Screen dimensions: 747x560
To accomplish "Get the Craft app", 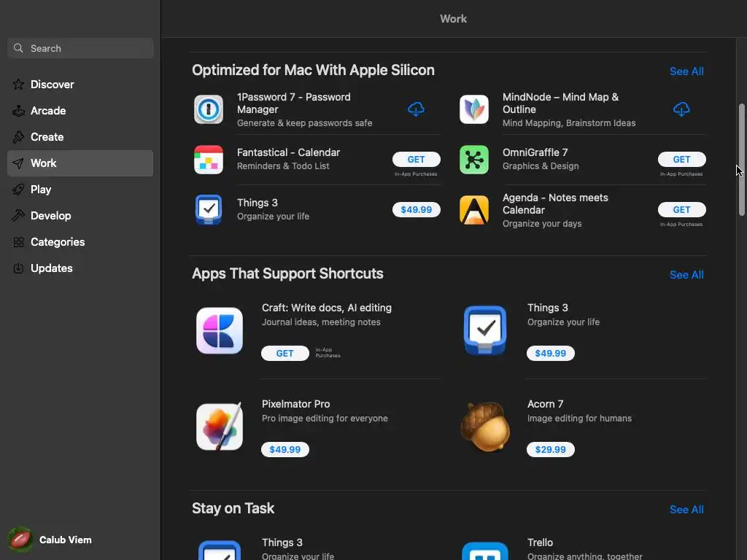I will [285, 354].
